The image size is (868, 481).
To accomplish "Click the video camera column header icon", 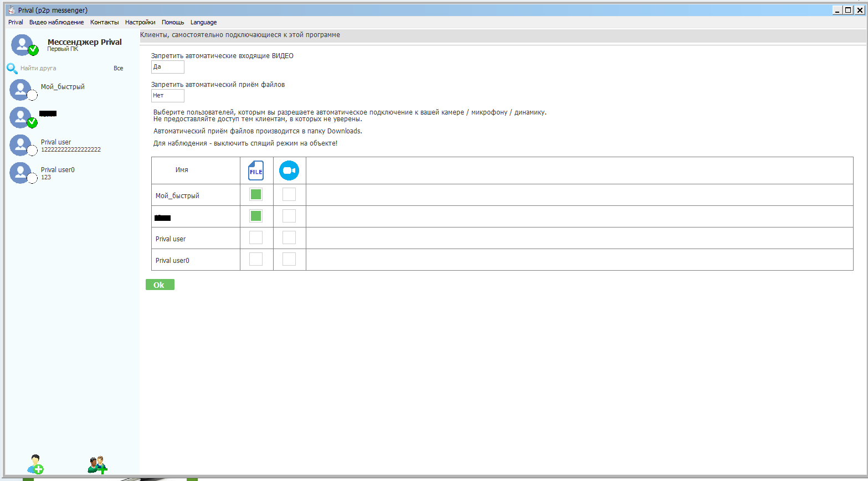I will pyautogui.click(x=289, y=170).
